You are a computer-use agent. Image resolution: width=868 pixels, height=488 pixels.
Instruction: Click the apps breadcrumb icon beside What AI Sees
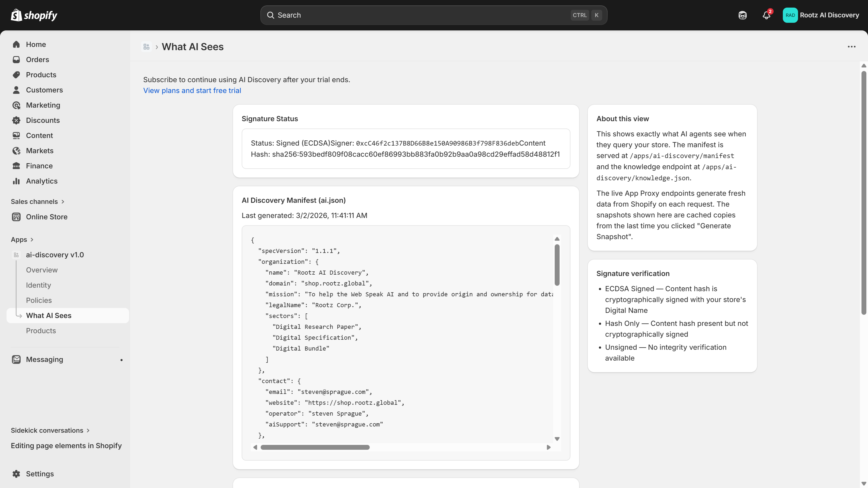[x=146, y=47]
